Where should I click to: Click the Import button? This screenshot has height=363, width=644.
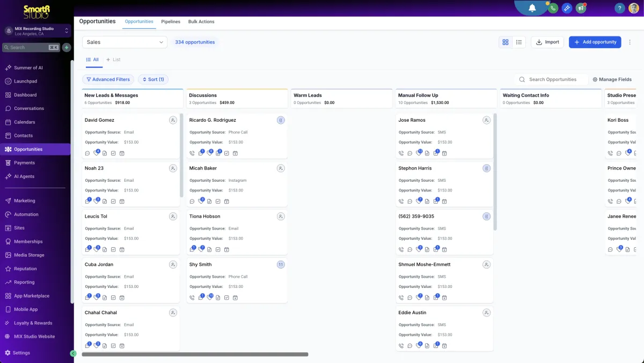click(x=547, y=41)
